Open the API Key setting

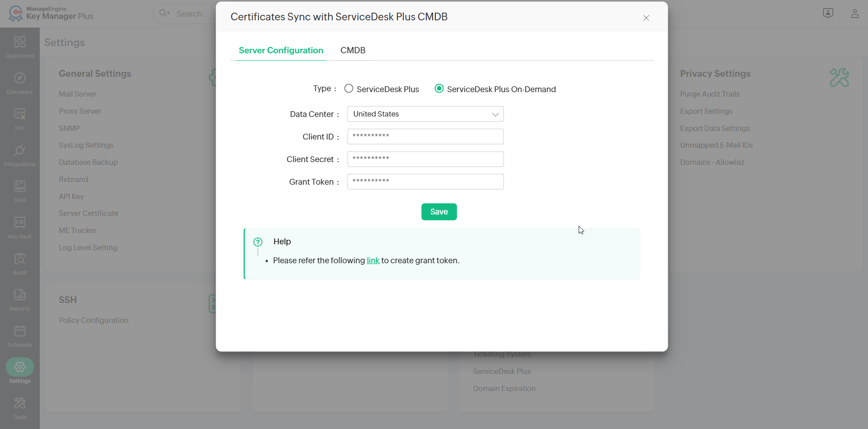[x=71, y=197]
